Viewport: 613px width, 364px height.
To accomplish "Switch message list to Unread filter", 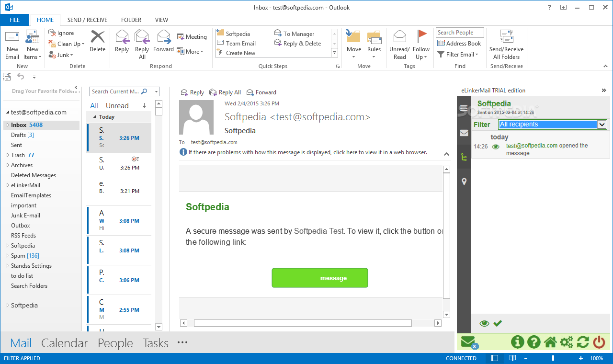I will [x=117, y=106].
